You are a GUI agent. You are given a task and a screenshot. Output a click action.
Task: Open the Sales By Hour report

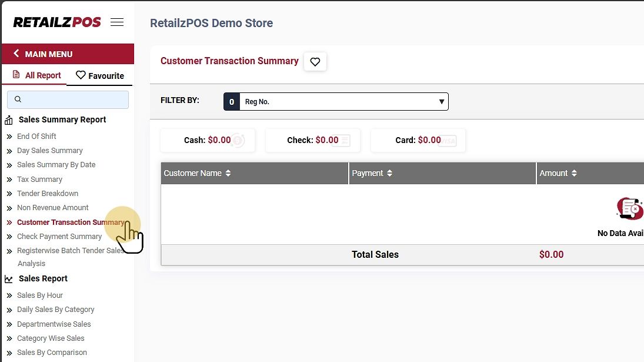pyautogui.click(x=39, y=295)
